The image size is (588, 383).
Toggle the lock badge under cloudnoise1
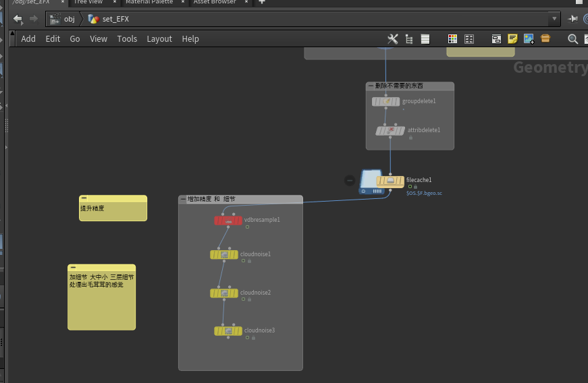click(x=249, y=261)
